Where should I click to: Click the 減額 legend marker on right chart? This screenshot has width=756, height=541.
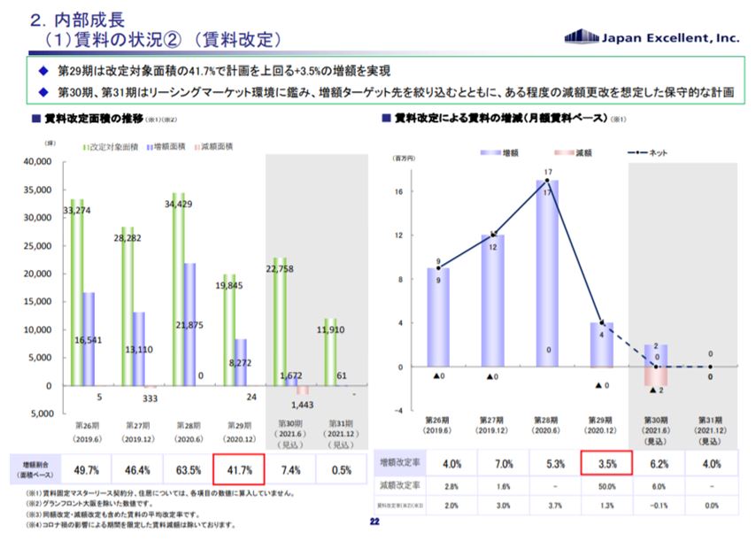pyautogui.click(x=564, y=151)
